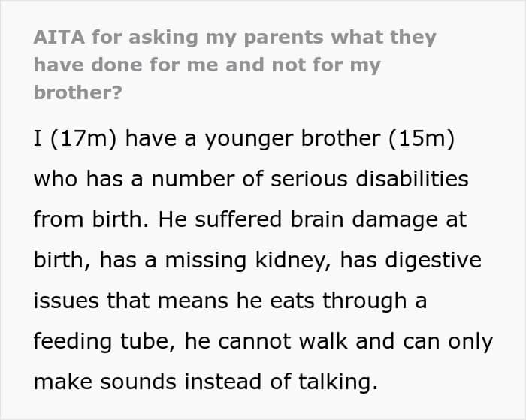
Task: Click the words "serious disabilities"
Action: [x=370, y=179]
